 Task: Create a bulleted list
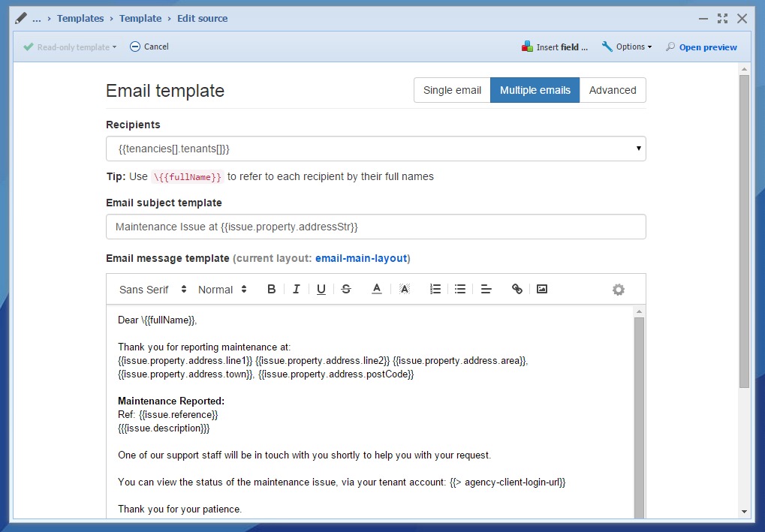tap(460, 290)
